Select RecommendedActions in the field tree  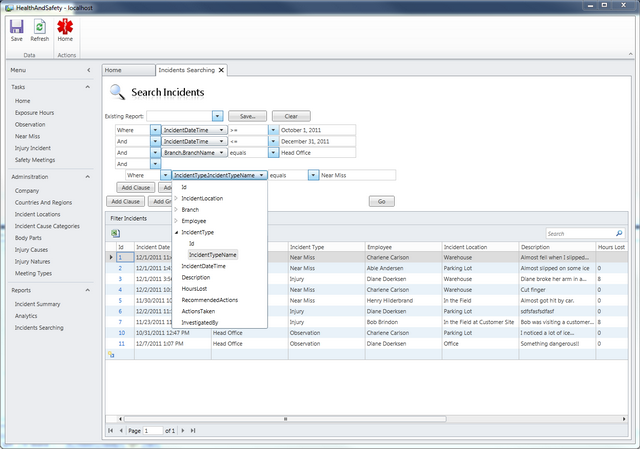[x=210, y=300]
